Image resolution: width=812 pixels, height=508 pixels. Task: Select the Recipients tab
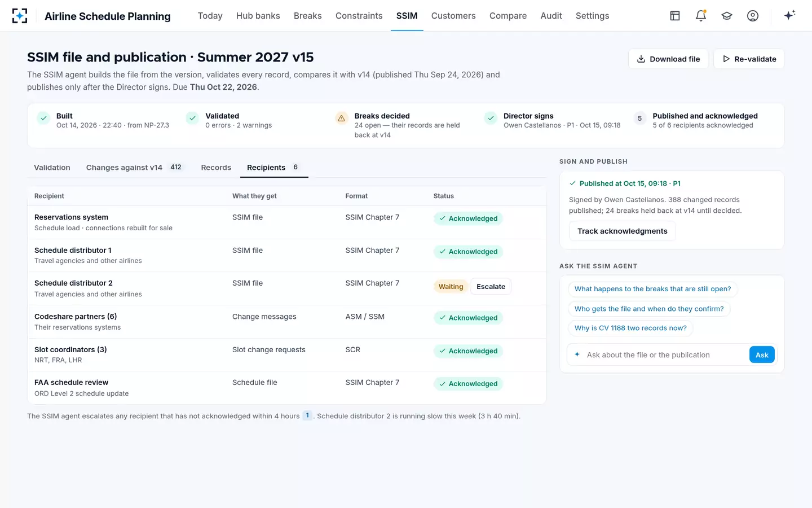[273, 168]
